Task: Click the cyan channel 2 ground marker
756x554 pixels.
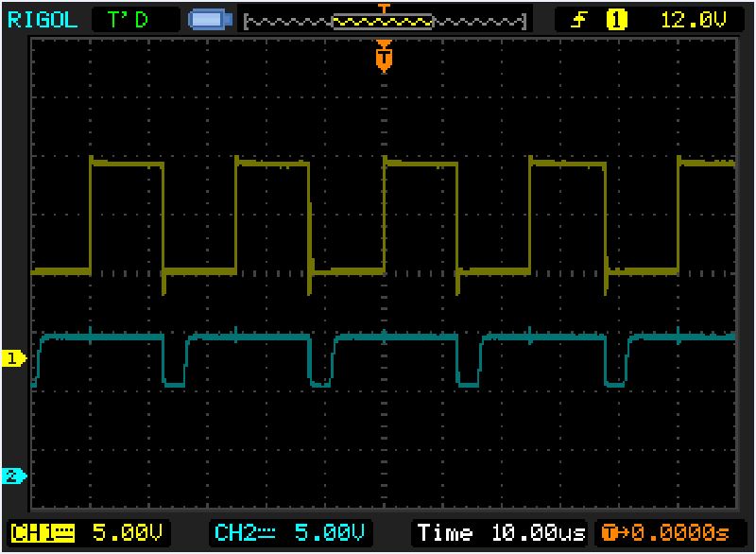Action: [x=14, y=476]
